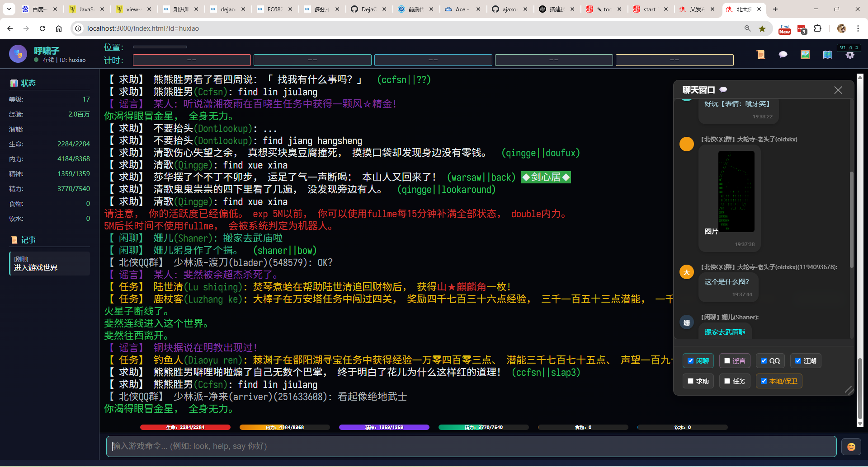Viewport: 868px width, 467px height.
Task: Click the 状态 panel icon in the sidebar
Action: point(14,83)
